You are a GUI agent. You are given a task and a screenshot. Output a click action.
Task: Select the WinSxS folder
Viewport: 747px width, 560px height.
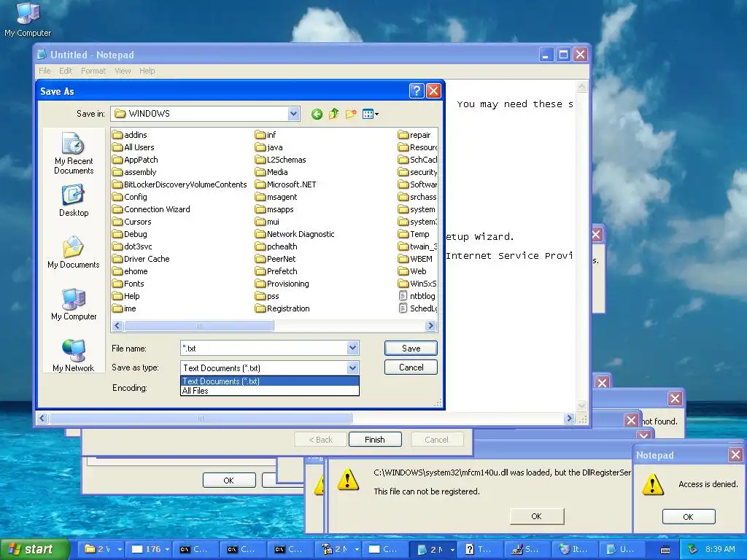point(417,284)
